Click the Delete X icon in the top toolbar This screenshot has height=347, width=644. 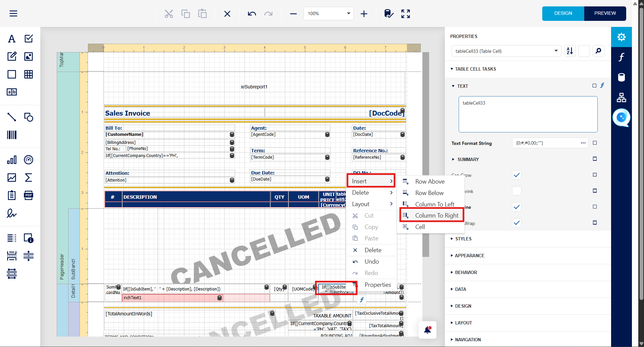227,14
